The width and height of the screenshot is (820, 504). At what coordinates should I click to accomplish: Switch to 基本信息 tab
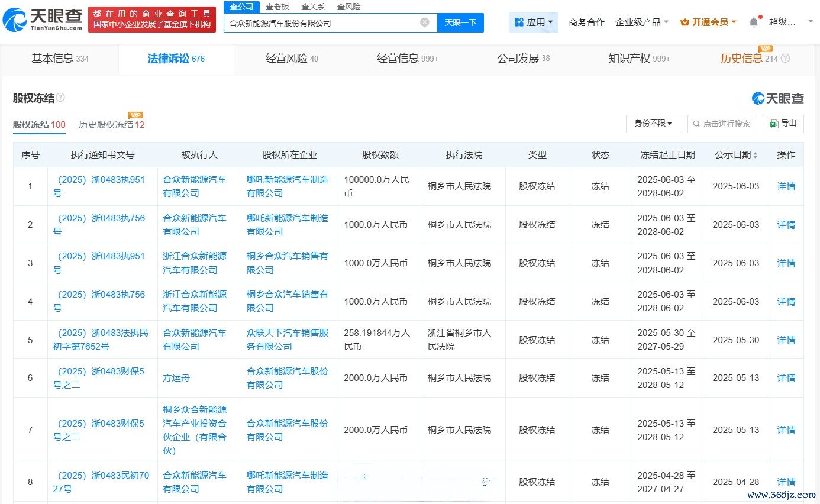[60, 59]
